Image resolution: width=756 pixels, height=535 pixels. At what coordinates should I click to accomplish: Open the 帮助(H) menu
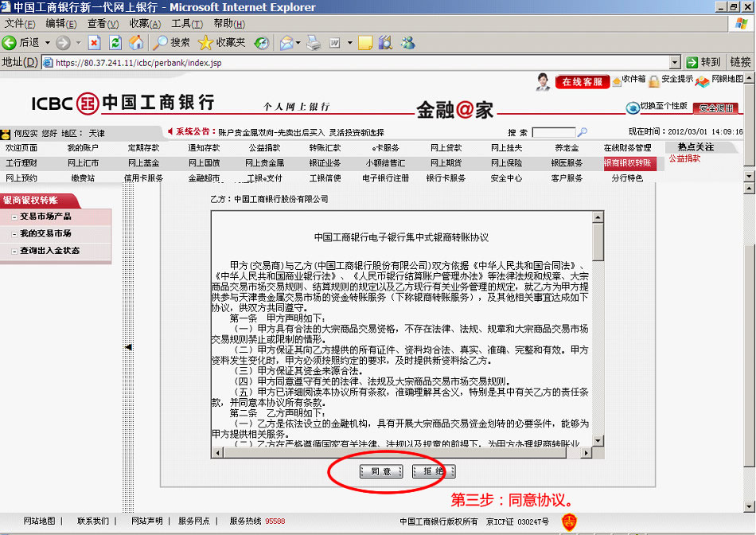(229, 24)
